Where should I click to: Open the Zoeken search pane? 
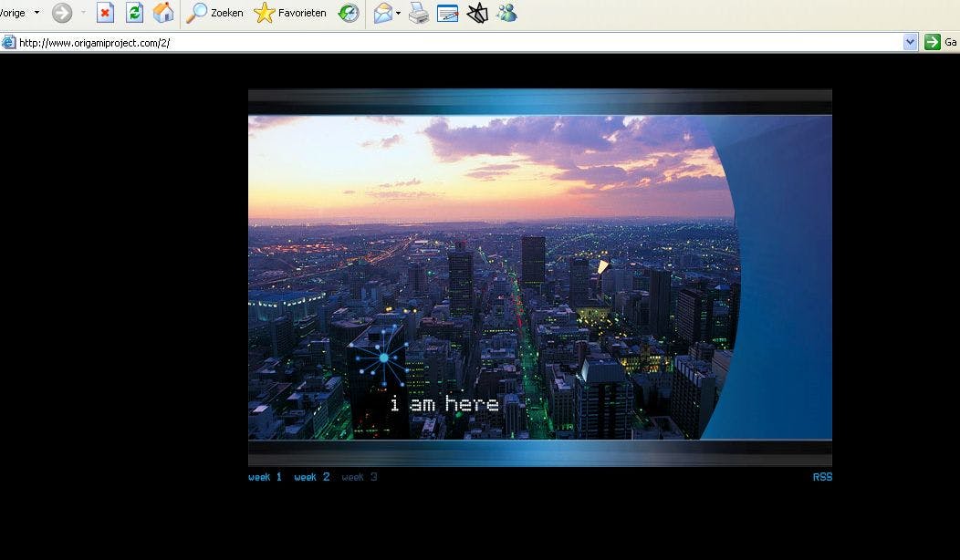(x=215, y=13)
